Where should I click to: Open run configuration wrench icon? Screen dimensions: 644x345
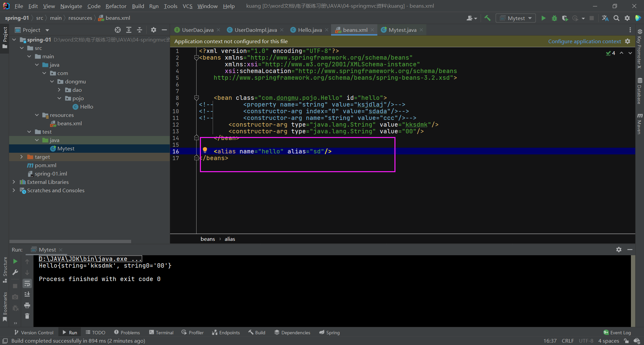(15, 272)
